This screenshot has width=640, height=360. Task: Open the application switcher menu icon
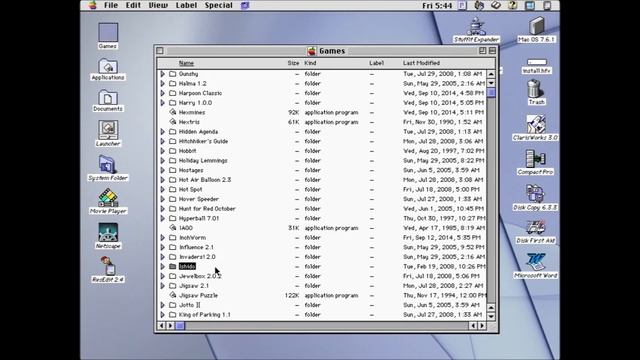click(x=547, y=5)
